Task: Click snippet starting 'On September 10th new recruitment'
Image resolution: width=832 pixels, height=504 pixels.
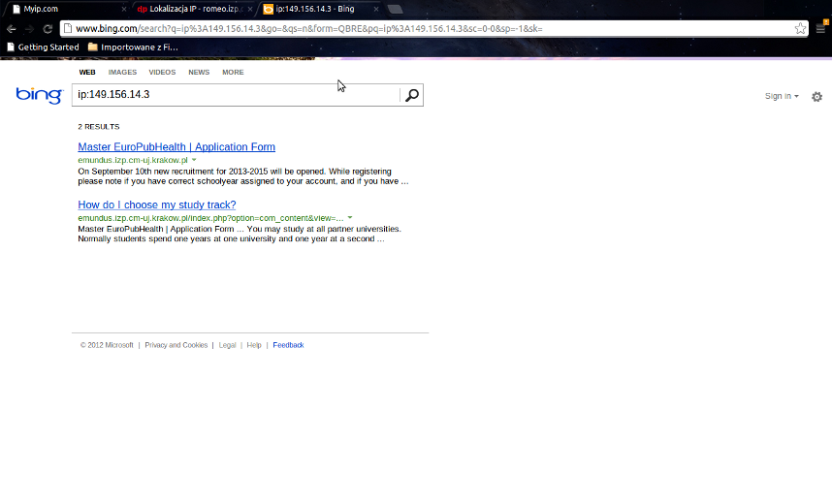Action: [243, 176]
